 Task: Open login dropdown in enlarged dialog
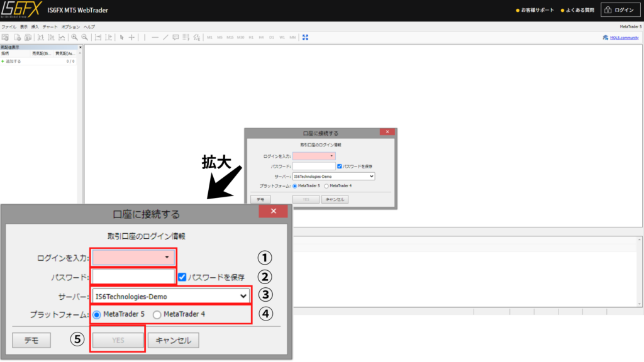coord(133,257)
